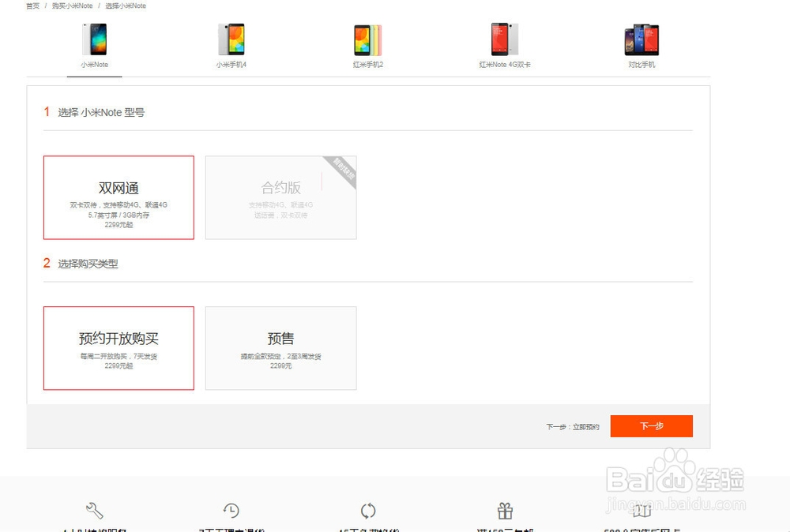This screenshot has width=790, height=532.
Task: Click the 选择 小米Note 型号 heading
Action: click(101, 113)
